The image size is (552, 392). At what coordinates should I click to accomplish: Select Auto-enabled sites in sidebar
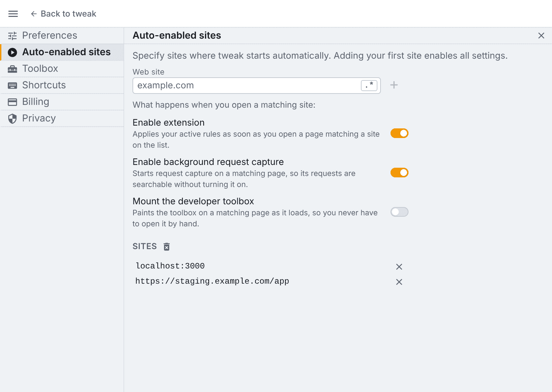[62, 52]
